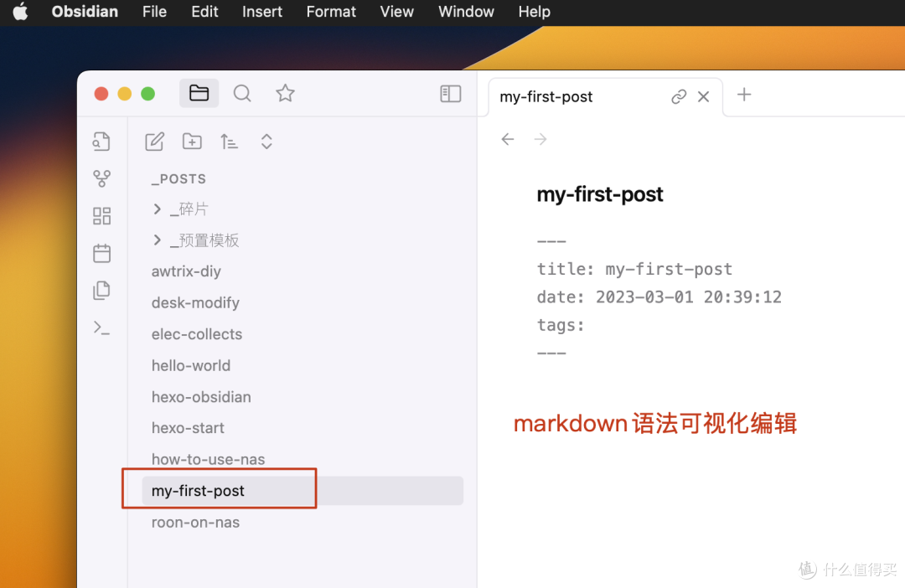Open the canvas grid icon on the ribbon
This screenshot has height=588, width=905.
pos(101,215)
